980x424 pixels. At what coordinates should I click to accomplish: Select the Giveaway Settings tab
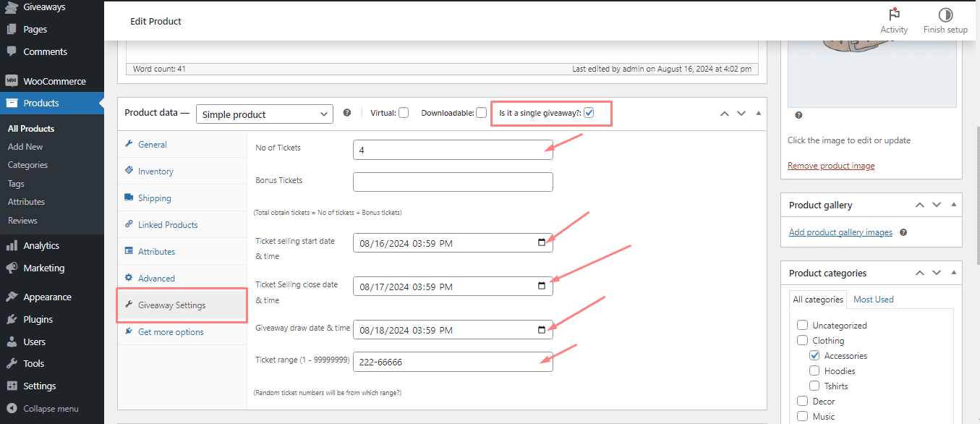click(182, 305)
